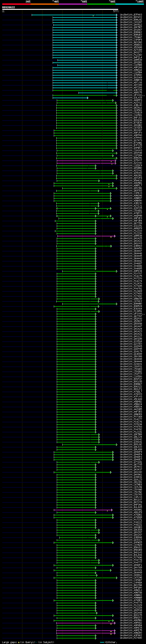This screenshot has width=146, height=644.
Task: Select the UniRef100_Q41447 label
Action: pyautogui.click(x=131, y=326)
